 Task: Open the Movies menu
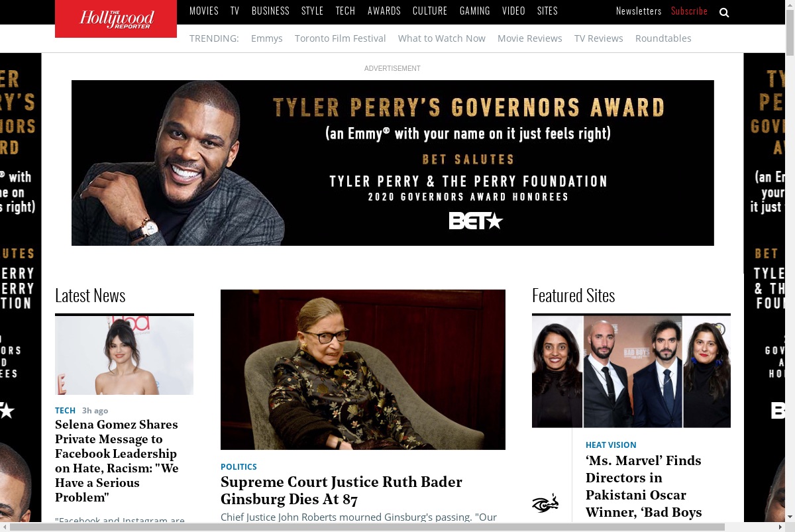(204, 11)
